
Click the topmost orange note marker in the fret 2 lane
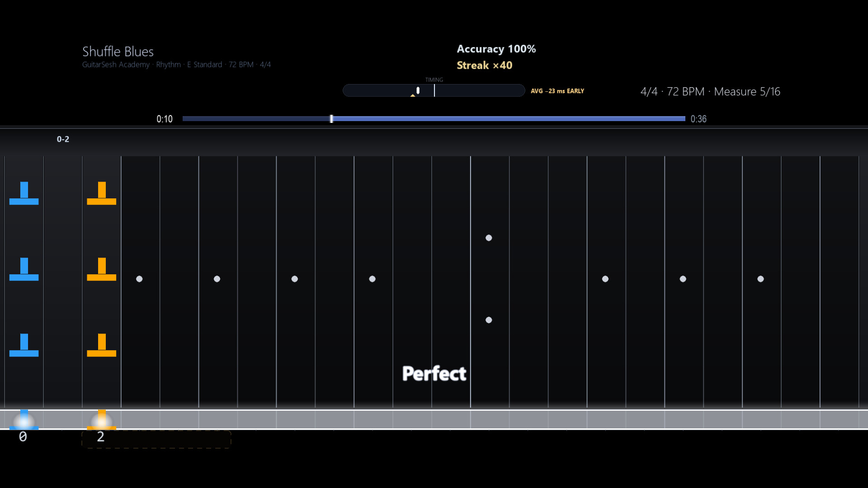102,193
